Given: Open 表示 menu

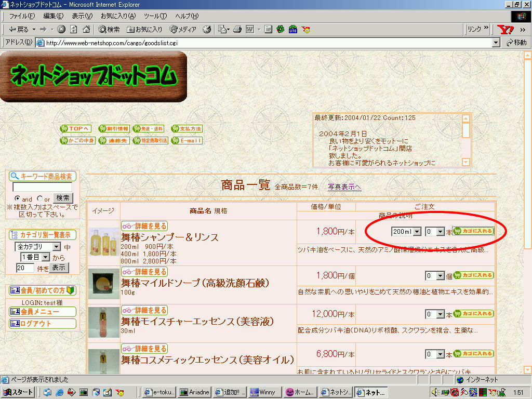Looking at the screenshot, I should 82,16.
